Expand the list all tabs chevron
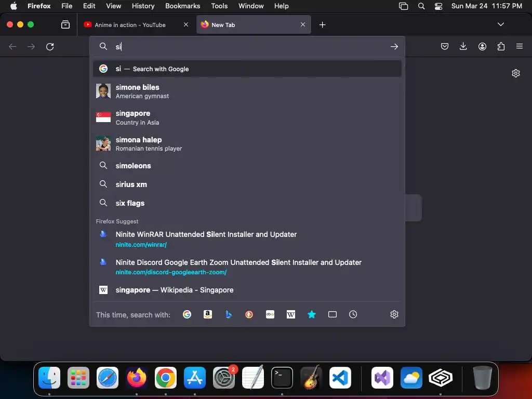The image size is (532, 399). point(500,24)
